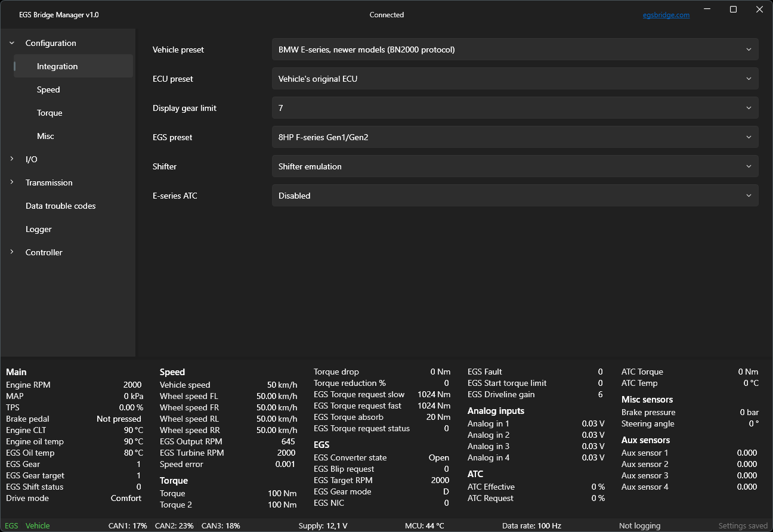Click the CAN3: 18% status entry
This screenshot has width=773, height=532.
point(221,525)
